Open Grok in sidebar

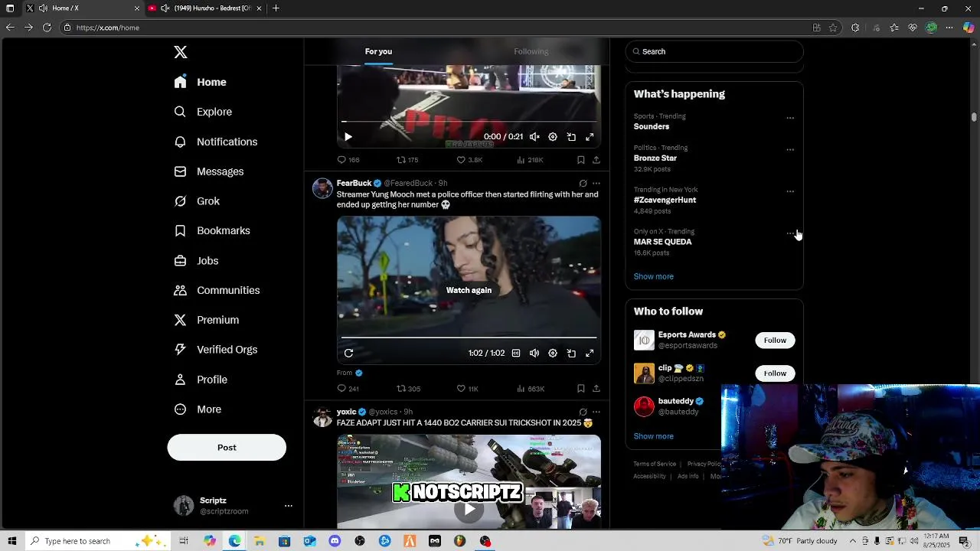point(197,201)
